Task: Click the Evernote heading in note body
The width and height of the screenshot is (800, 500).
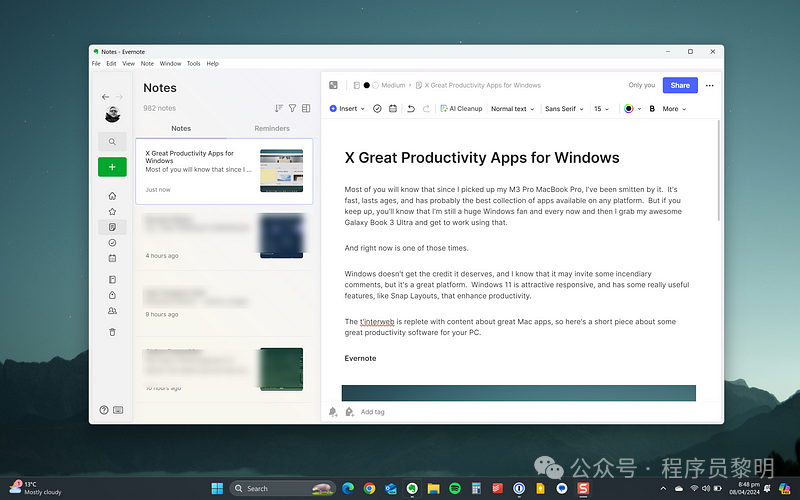Action: click(x=360, y=358)
